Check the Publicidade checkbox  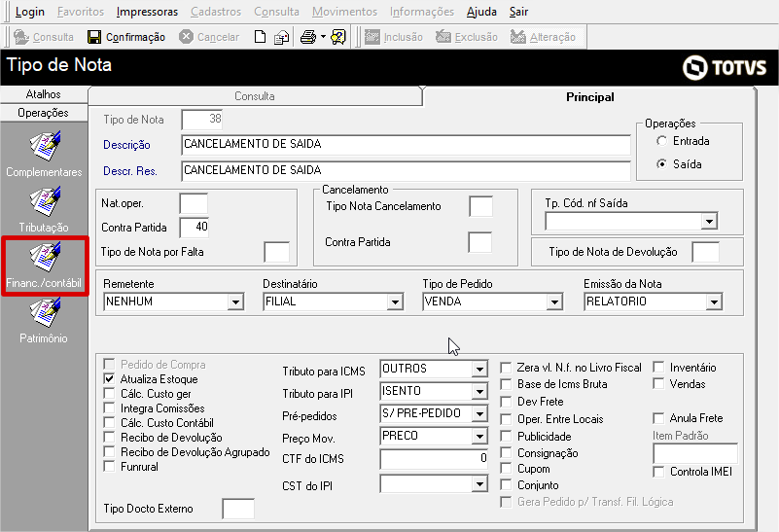(506, 436)
